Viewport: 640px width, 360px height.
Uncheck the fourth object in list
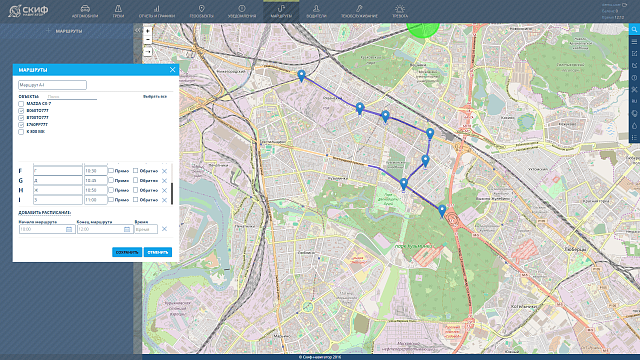[x=21, y=124]
